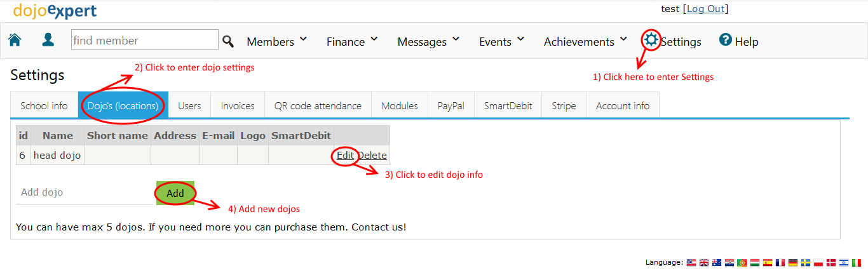Open Settings via the gear icon
The image size is (868, 280).
(x=651, y=39)
